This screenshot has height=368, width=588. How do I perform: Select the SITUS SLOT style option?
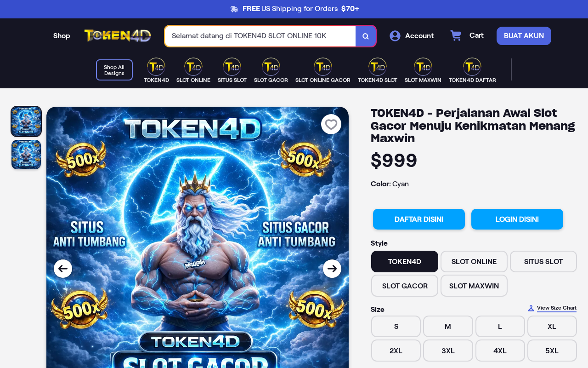click(x=543, y=262)
